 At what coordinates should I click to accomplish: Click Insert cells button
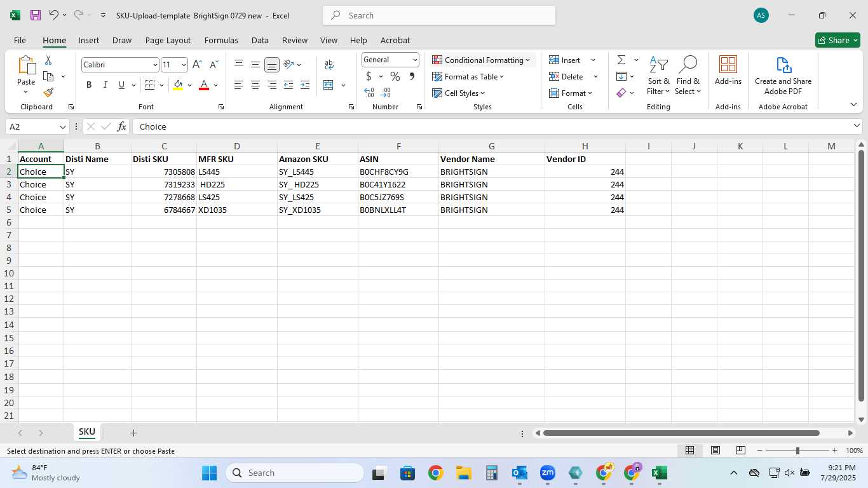565,60
